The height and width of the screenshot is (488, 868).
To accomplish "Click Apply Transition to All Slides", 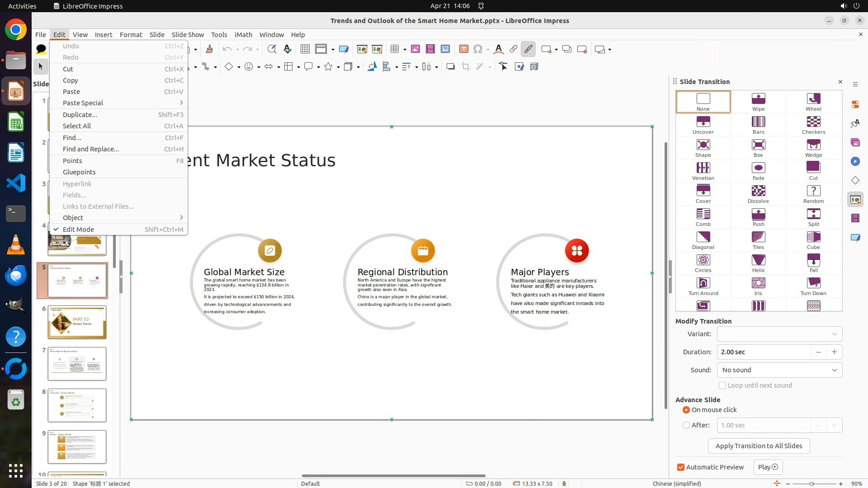I will (x=759, y=446).
